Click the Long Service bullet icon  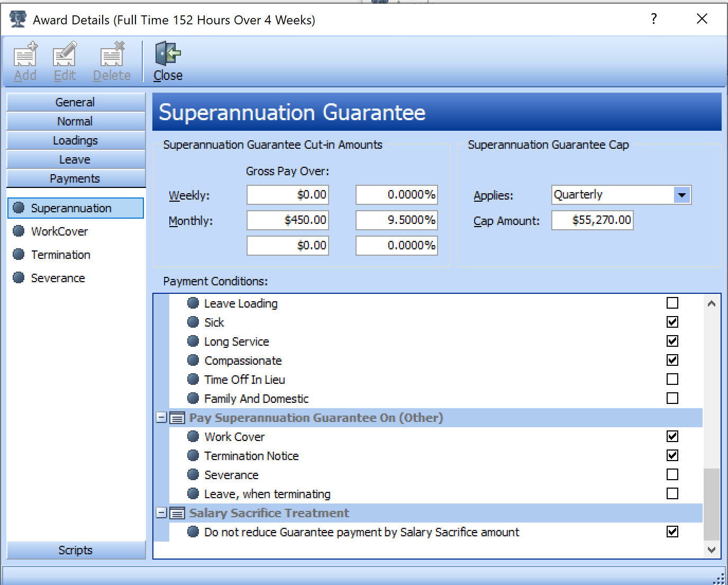point(194,341)
